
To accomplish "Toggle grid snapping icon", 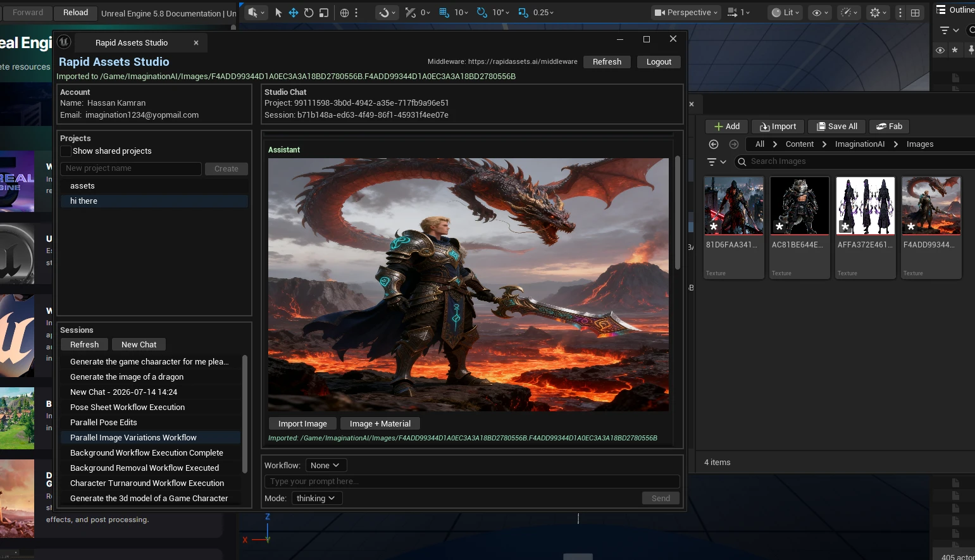I will (x=444, y=13).
